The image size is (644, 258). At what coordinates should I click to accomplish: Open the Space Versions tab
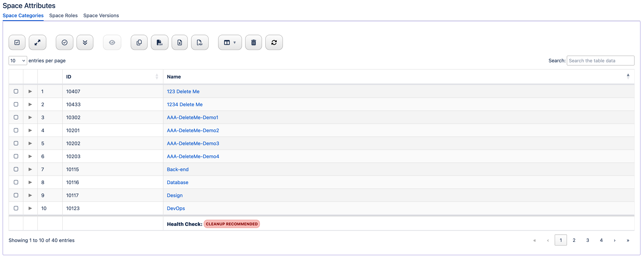101,15
